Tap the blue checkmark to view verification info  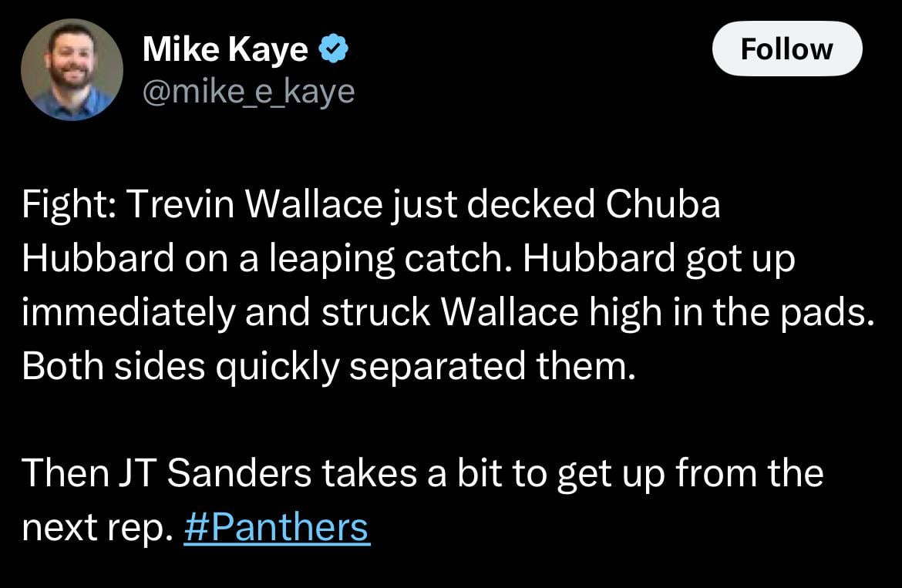pos(333,47)
